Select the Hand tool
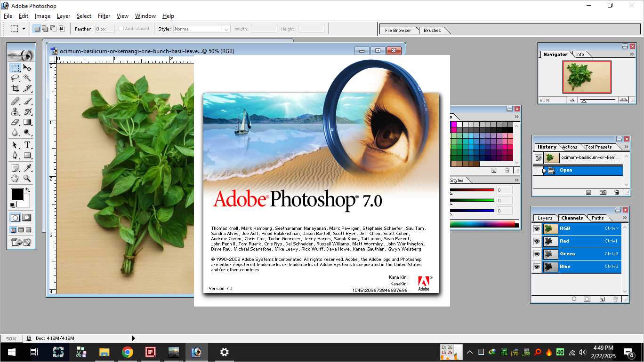Viewport: 644px width, 362px height. pyautogui.click(x=15, y=178)
